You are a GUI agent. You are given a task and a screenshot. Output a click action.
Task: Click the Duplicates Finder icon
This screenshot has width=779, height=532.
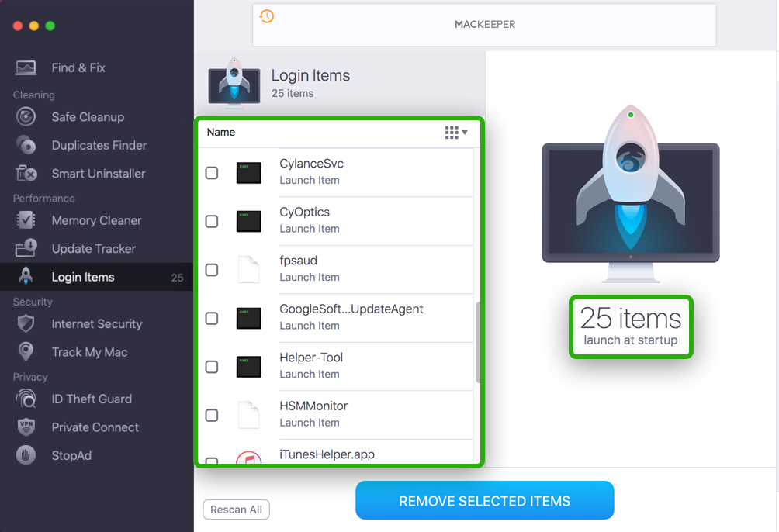(26, 145)
